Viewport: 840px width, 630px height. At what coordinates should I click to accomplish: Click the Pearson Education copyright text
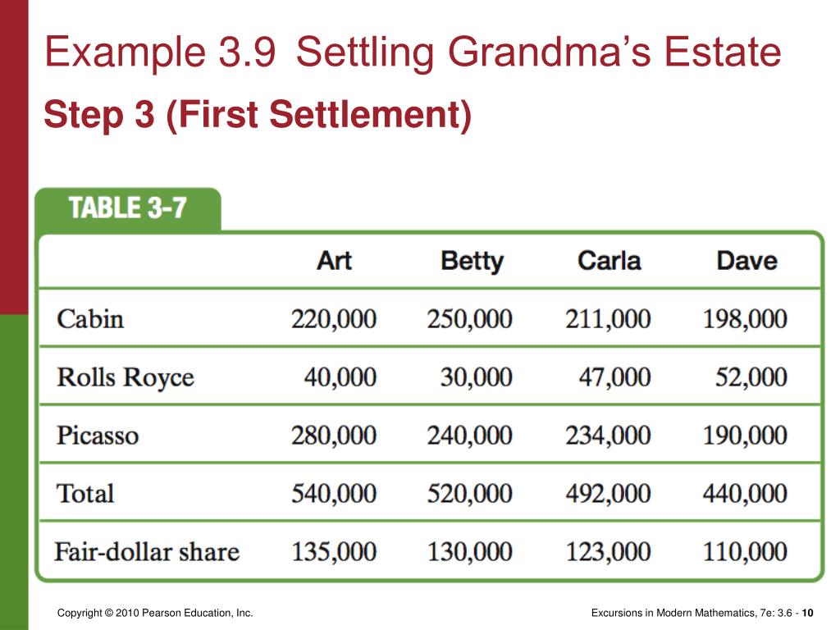[155, 613]
